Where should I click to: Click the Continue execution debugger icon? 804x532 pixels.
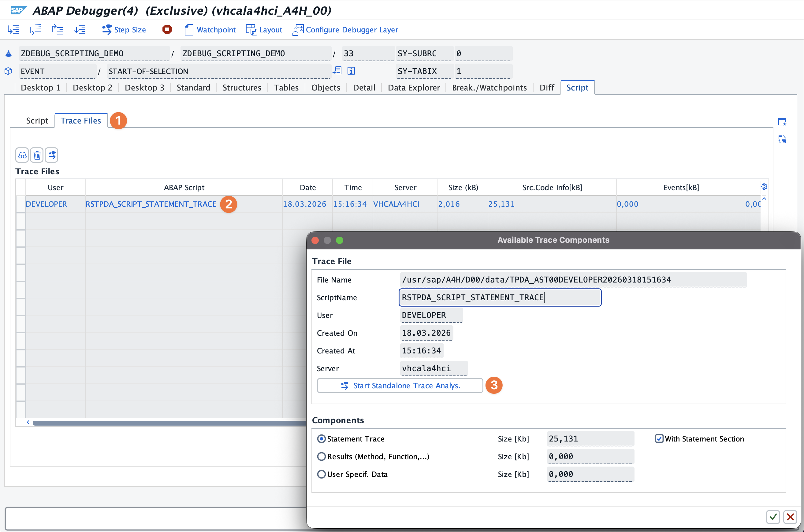click(x=80, y=30)
